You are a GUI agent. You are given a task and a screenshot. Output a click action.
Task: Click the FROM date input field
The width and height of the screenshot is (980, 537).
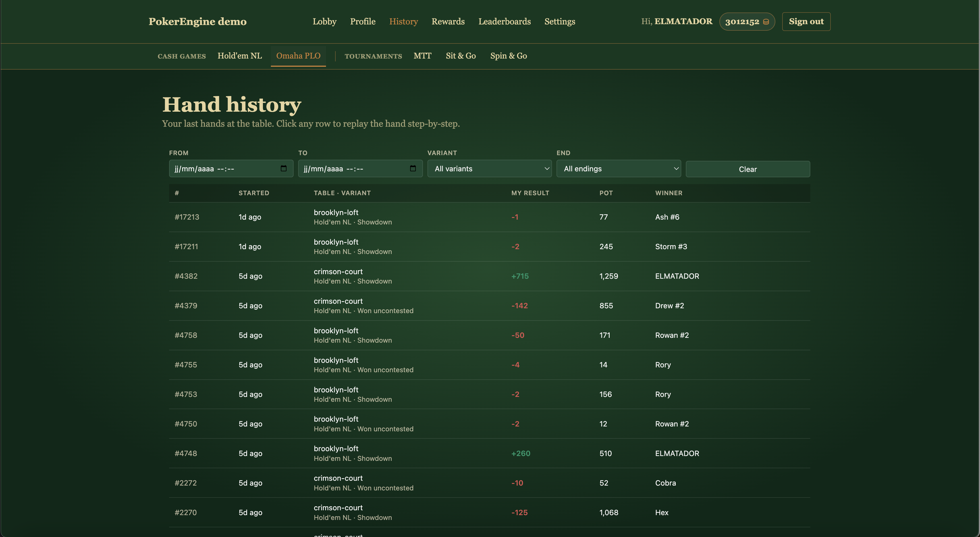(x=231, y=168)
